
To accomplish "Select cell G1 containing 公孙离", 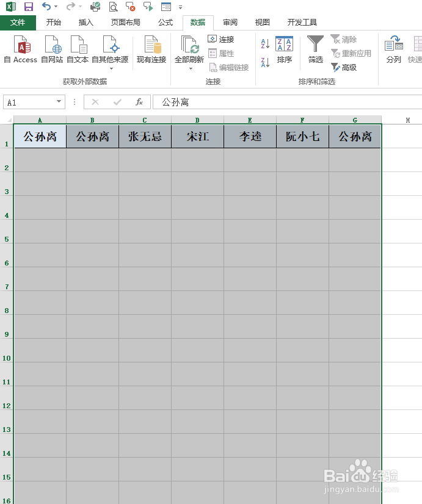I will click(x=355, y=136).
